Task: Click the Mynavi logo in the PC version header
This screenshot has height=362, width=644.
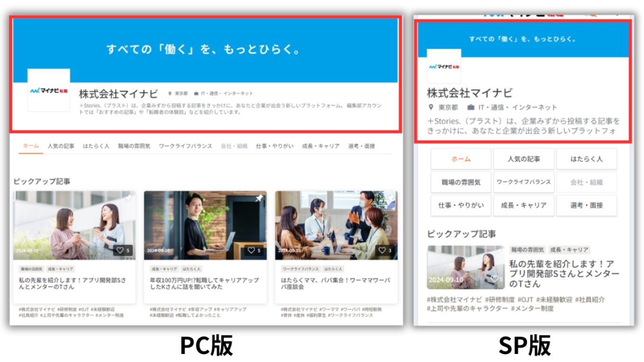Action: tap(49, 90)
